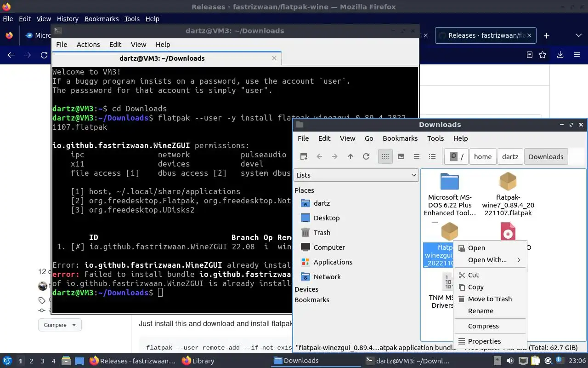Open terminal Actions menu
Viewport: 588px width, 368px height.
[88, 45]
